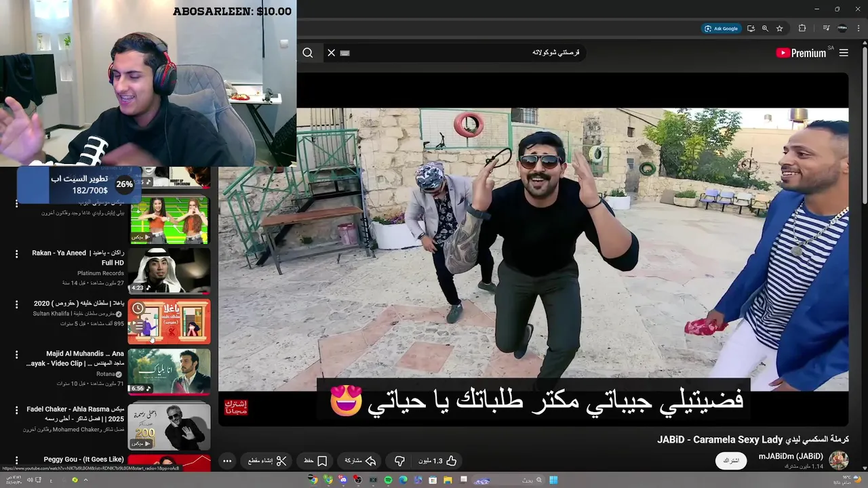Open Fadel Chaker - Ahla Rasma title

click(x=75, y=414)
